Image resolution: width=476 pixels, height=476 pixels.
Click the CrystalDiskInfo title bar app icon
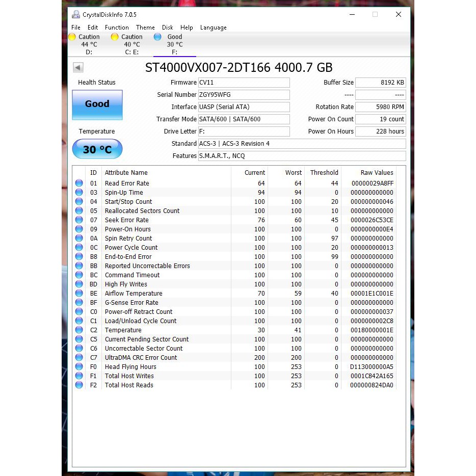pos(76,14)
